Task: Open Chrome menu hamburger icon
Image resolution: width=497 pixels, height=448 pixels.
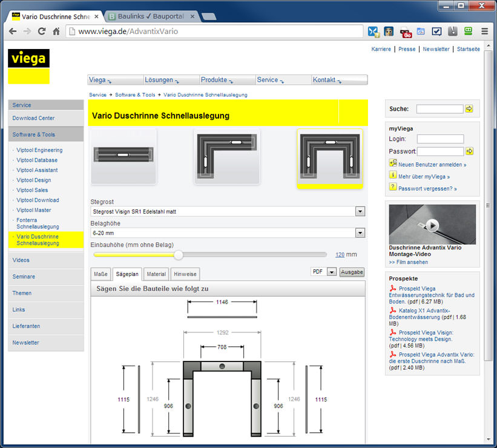Action: (485, 31)
